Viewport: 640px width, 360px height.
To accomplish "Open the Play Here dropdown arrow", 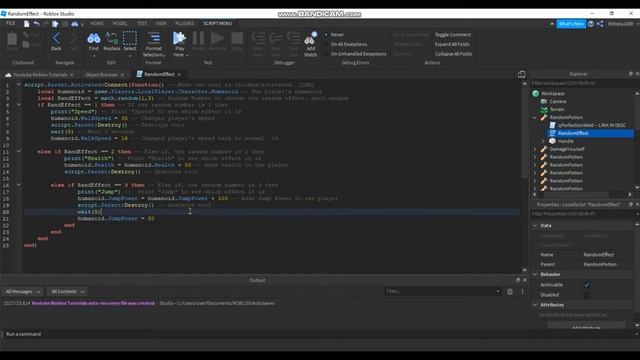I will (x=187, y=55).
